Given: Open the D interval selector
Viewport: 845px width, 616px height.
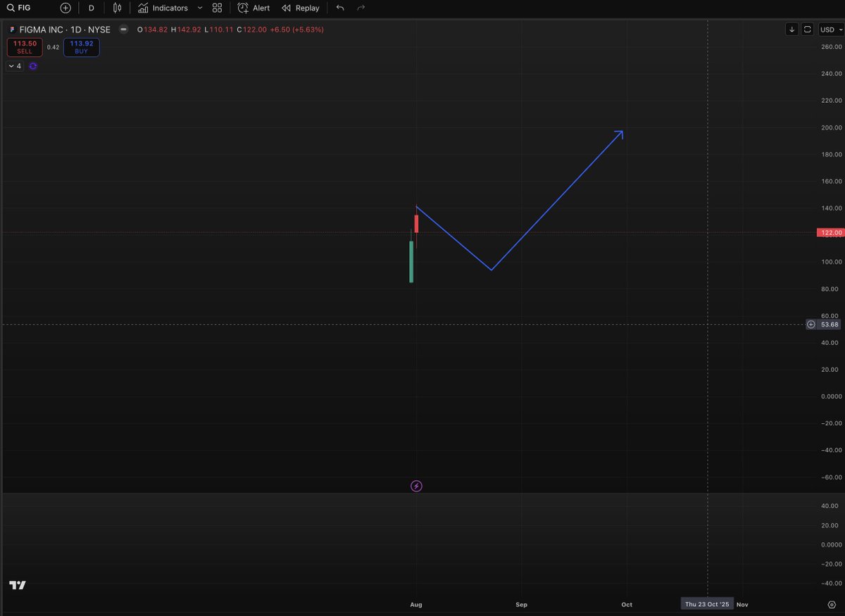Looking at the screenshot, I should coord(92,8).
